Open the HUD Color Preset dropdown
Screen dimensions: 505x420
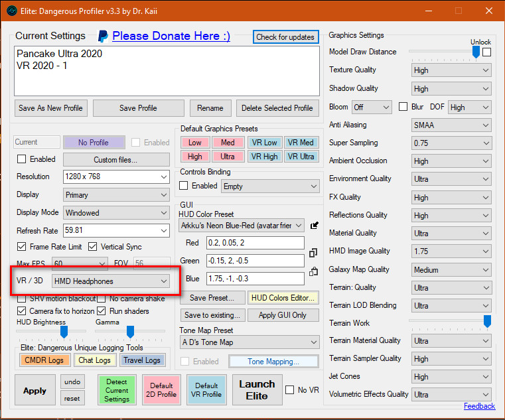click(x=242, y=226)
